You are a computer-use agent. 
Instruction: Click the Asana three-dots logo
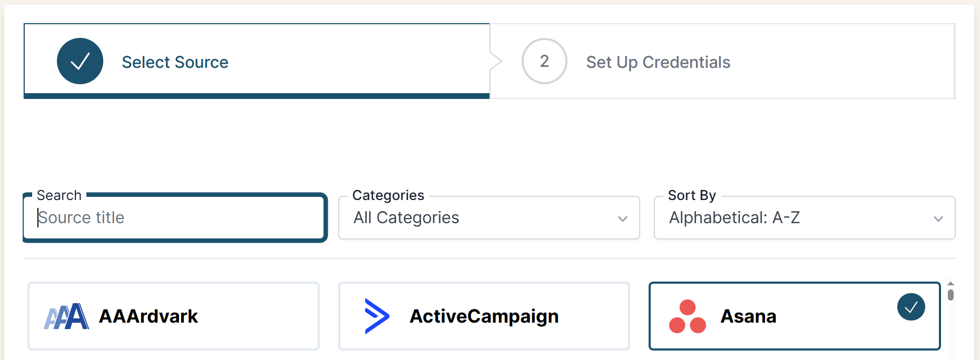pos(688,316)
